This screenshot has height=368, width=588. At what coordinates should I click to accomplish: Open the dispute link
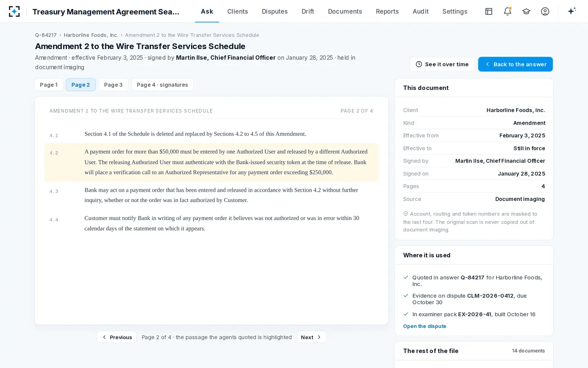(x=425, y=326)
